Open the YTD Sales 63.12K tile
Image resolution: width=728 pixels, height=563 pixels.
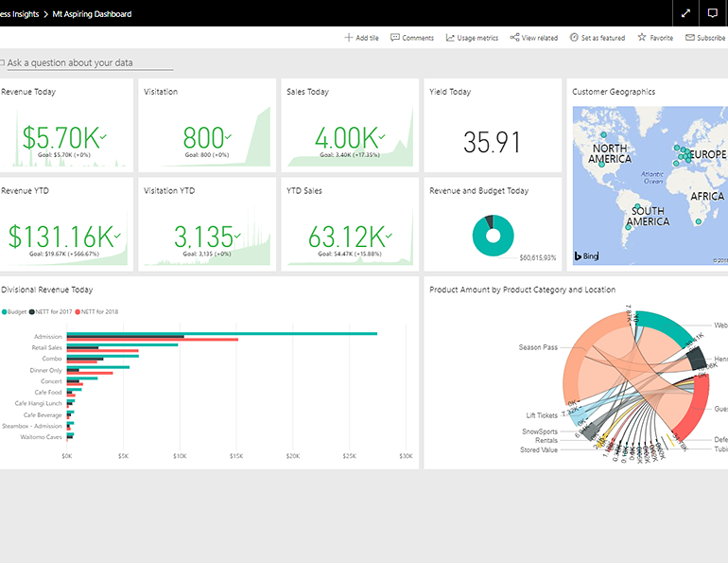tap(350, 224)
